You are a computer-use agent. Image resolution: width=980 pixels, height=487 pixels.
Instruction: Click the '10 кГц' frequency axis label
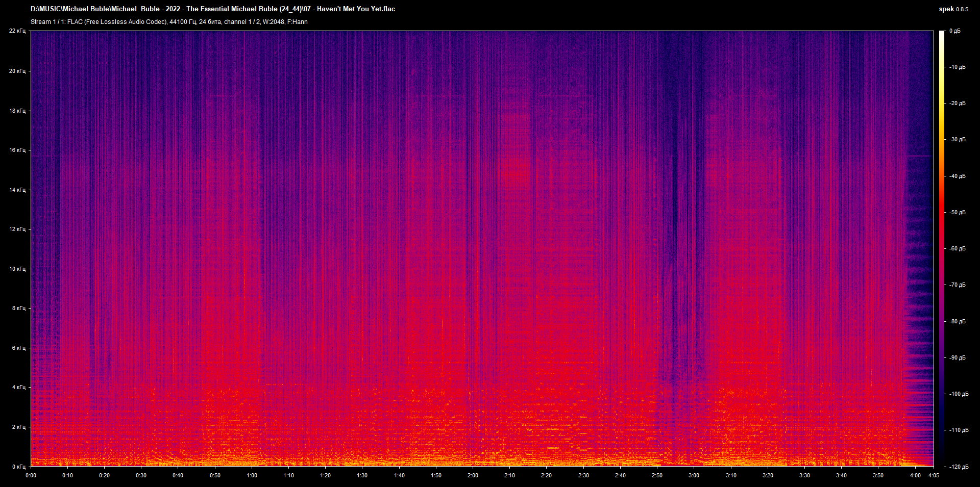pos(17,269)
